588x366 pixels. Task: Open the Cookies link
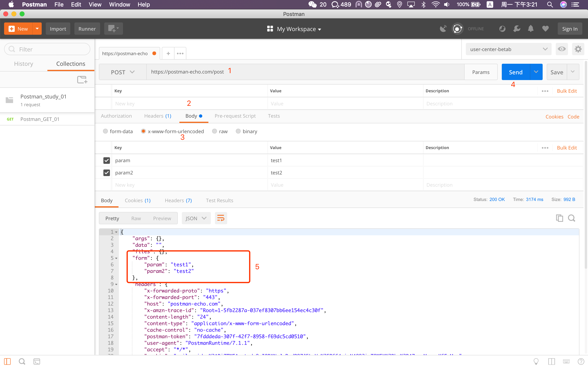[x=554, y=117]
